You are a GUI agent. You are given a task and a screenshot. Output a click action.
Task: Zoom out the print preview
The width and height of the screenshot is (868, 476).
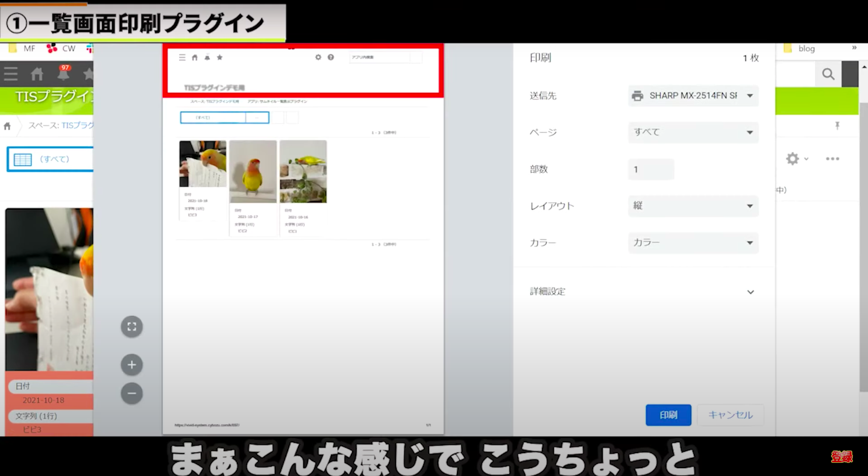[x=131, y=393]
